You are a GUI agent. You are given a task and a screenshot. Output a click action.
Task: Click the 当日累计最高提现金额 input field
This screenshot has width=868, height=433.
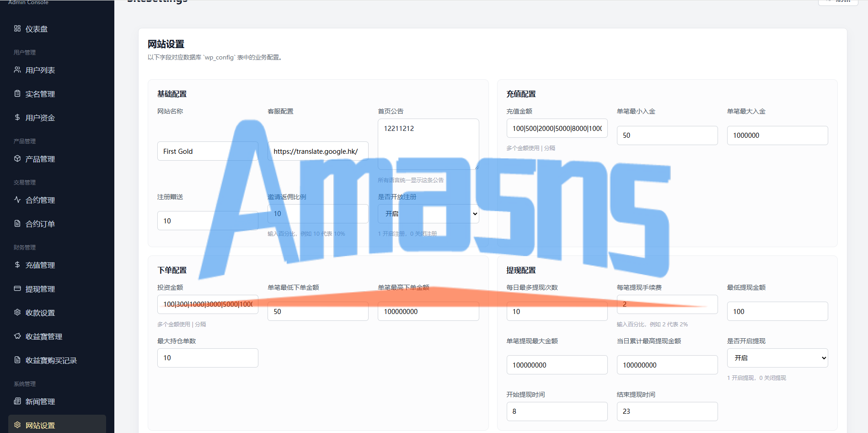pos(667,365)
